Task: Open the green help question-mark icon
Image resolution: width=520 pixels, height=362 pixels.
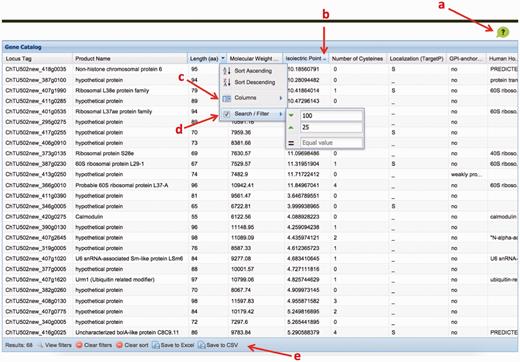Action: coord(503,32)
